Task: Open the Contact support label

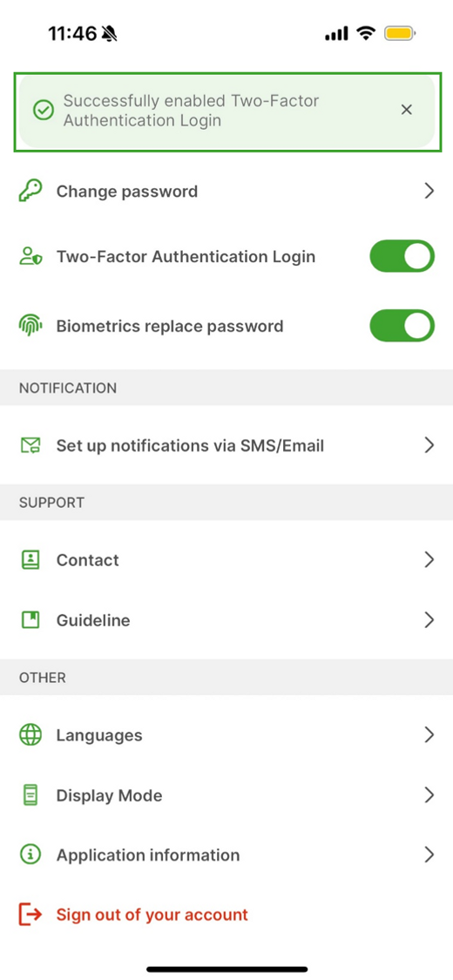Action: (87, 560)
